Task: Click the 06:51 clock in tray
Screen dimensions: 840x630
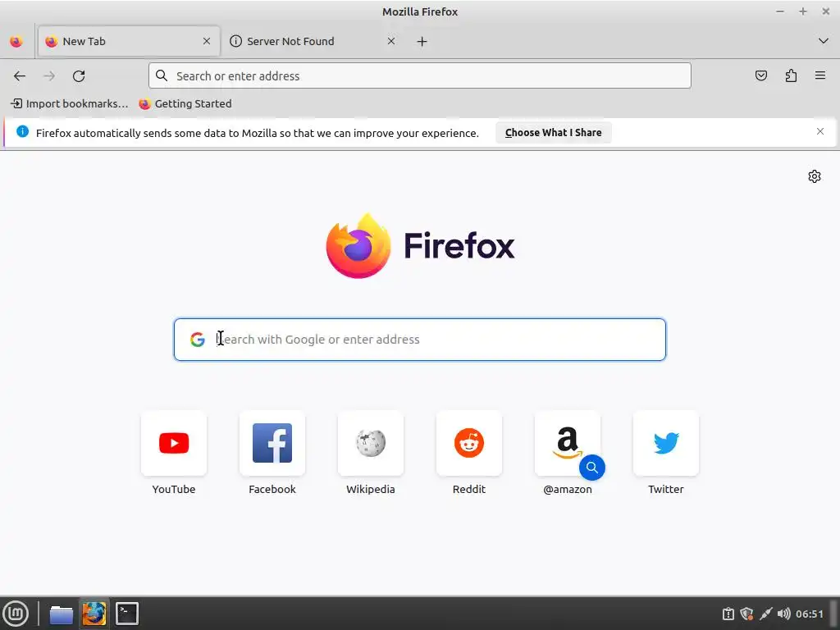Action: [x=809, y=614]
